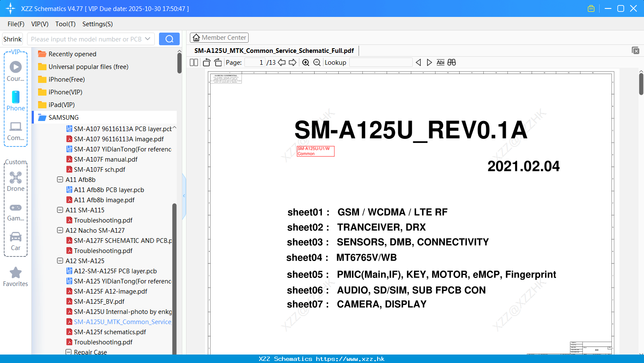
Task: Collapse the A12 SM-A125 node
Action: click(60, 261)
